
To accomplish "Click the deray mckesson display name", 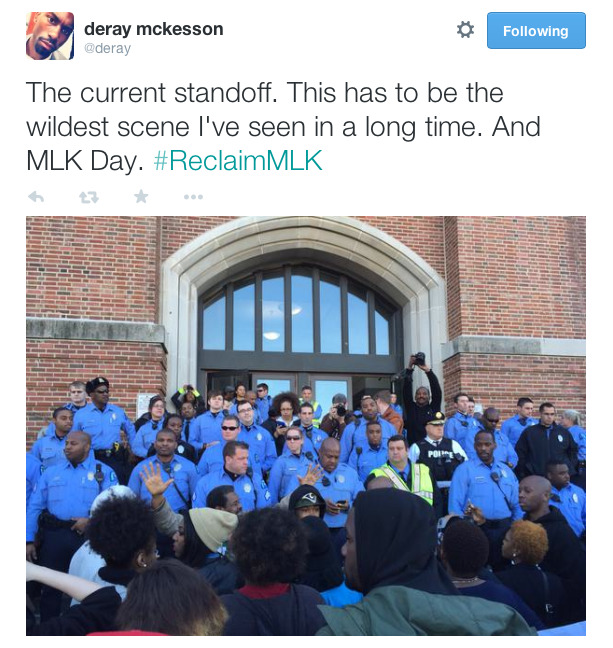I will pyautogui.click(x=153, y=29).
